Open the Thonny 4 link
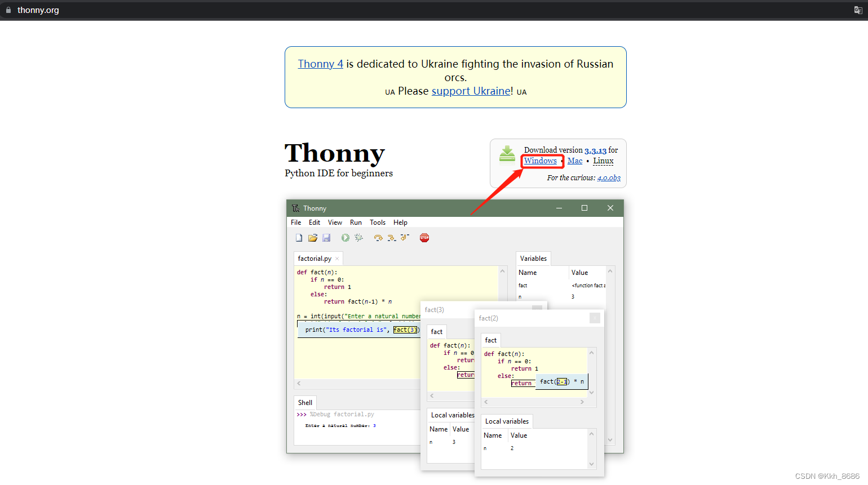This screenshot has height=485, width=868. click(320, 64)
